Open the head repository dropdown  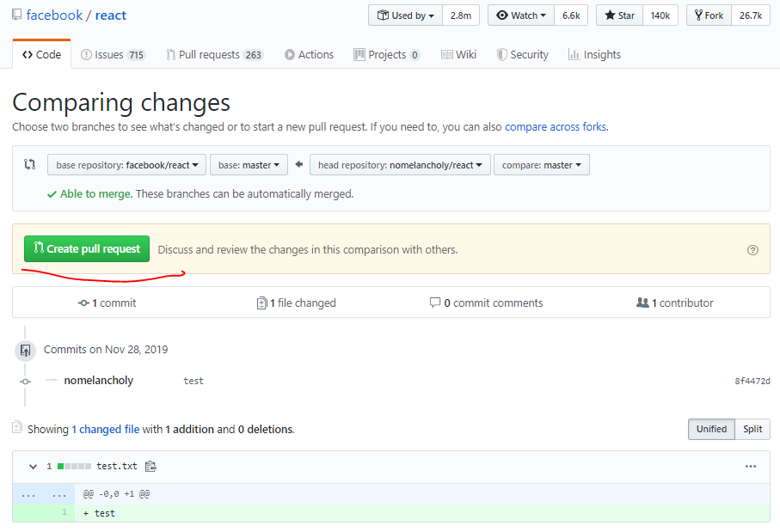pyautogui.click(x=400, y=165)
